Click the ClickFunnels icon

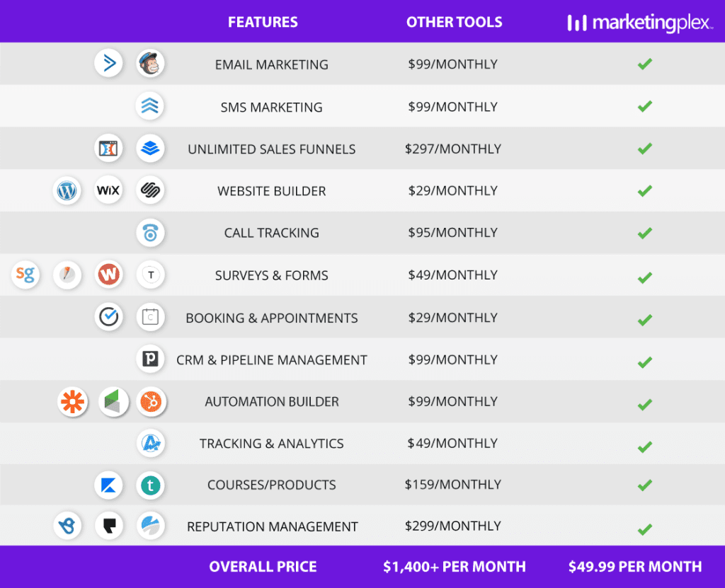(x=108, y=149)
